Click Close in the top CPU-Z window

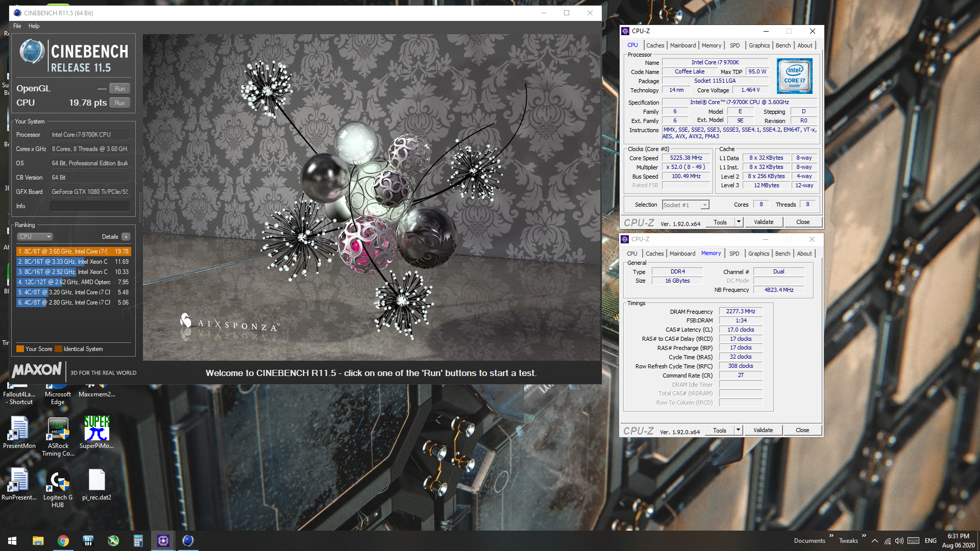click(803, 222)
